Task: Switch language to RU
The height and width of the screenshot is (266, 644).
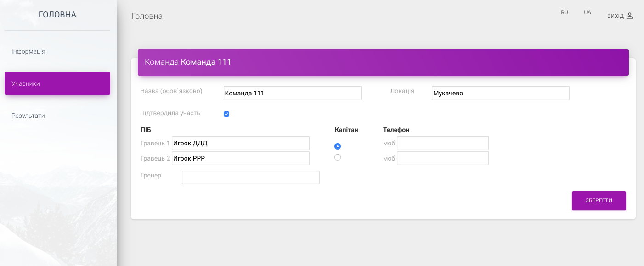Action: [565, 12]
